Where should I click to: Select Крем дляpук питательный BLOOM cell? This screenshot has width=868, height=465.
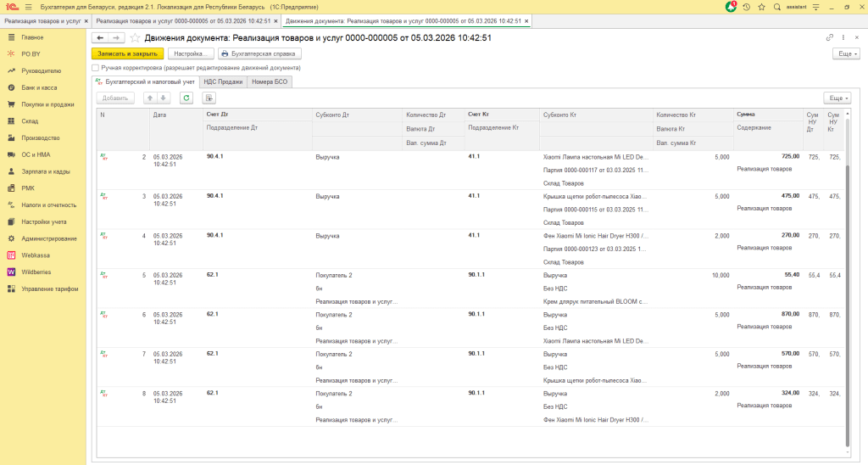click(596, 301)
